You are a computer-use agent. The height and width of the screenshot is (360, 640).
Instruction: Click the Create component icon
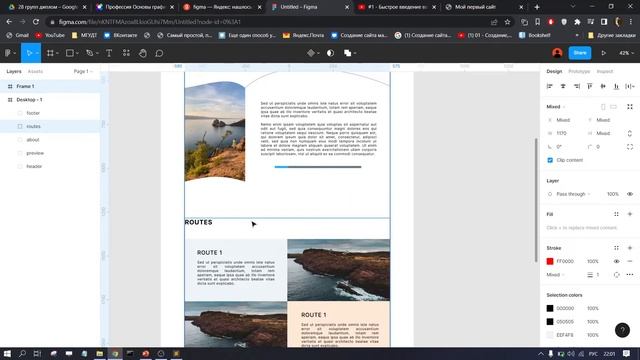click(311, 53)
